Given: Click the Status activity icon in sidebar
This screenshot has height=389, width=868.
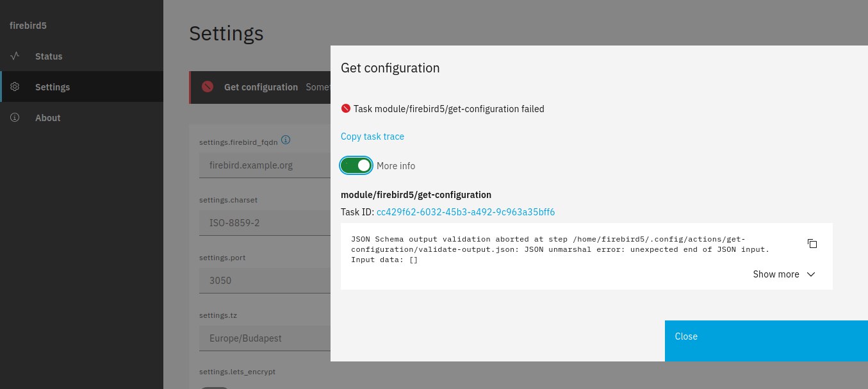Looking at the screenshot, I should click(15, 56).
